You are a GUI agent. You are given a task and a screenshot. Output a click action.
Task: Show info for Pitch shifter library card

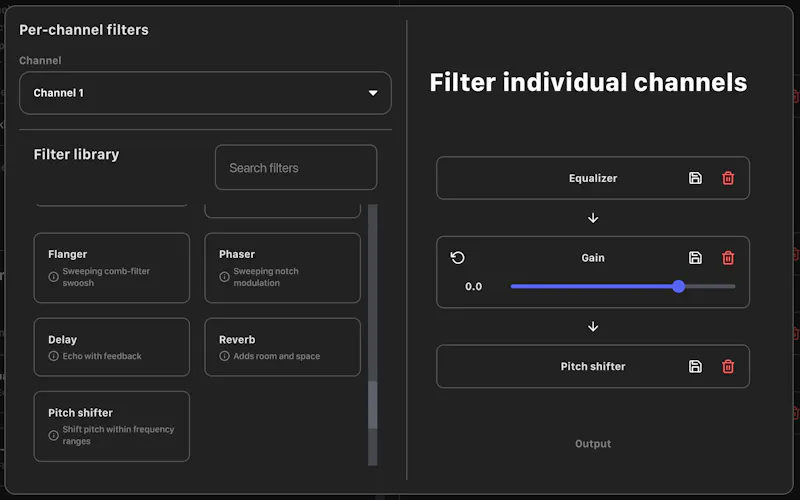tap(54, 435)
